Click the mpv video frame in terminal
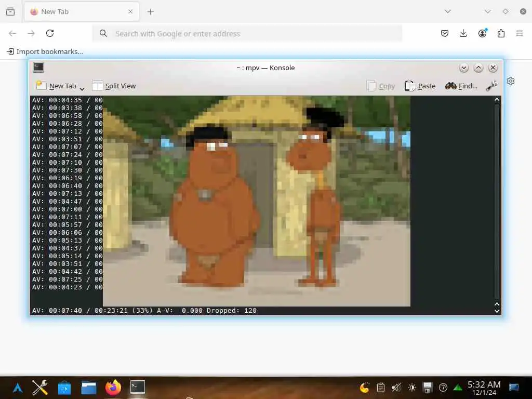Screen dimensions: 532x399 [x=257, y=201]
